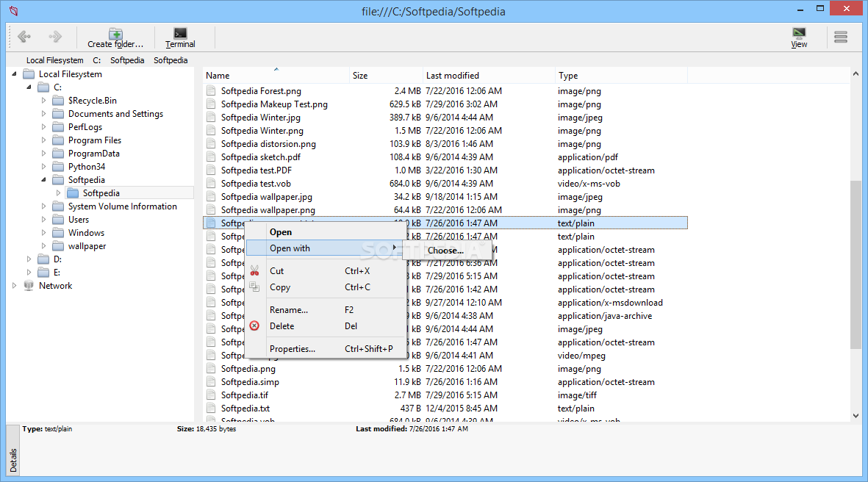Click the PerfLogs folder icon
868x482 pixels.
tap(58, 126)
